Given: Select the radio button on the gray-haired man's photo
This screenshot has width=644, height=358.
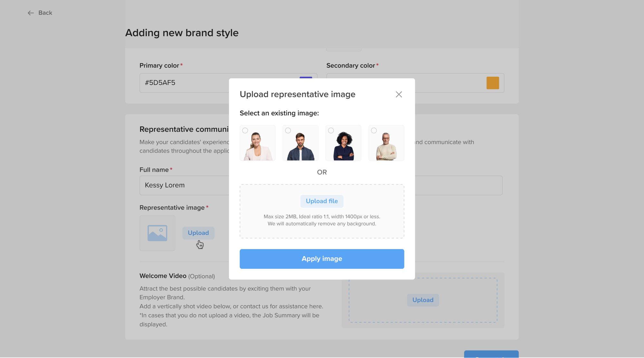Looking at the screenshot, I should tap(374, 130).
